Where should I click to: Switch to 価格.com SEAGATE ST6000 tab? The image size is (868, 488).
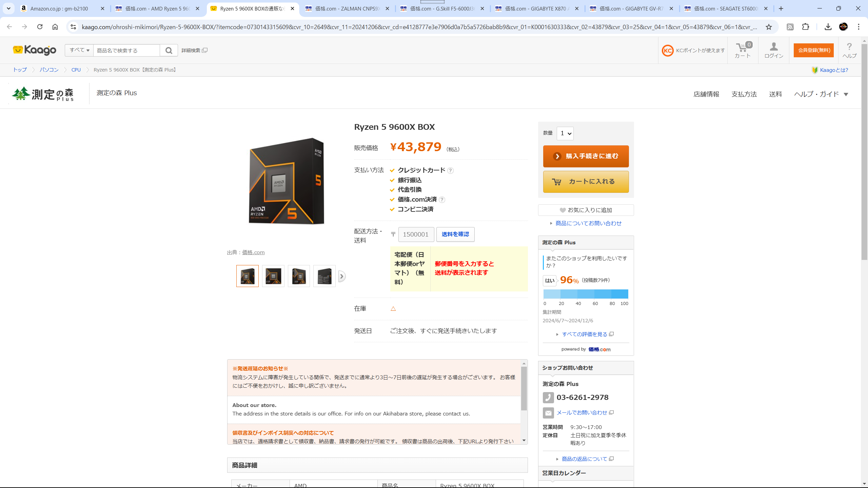[727, 8]
